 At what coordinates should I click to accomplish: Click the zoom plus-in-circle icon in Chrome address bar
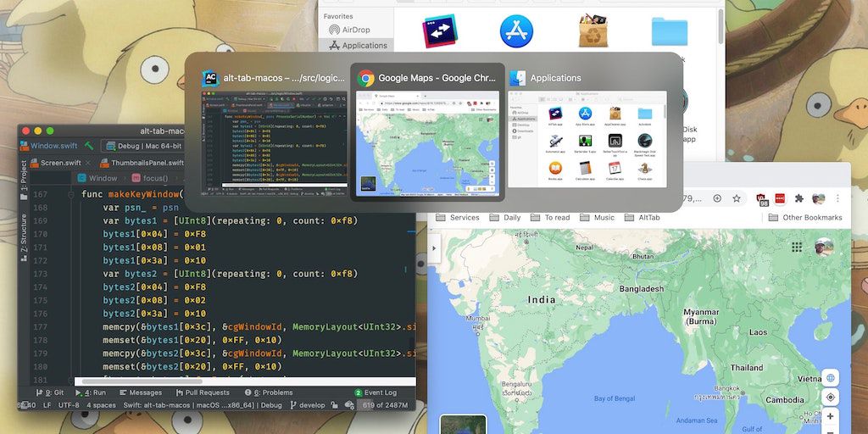click(x=717, y=198)
